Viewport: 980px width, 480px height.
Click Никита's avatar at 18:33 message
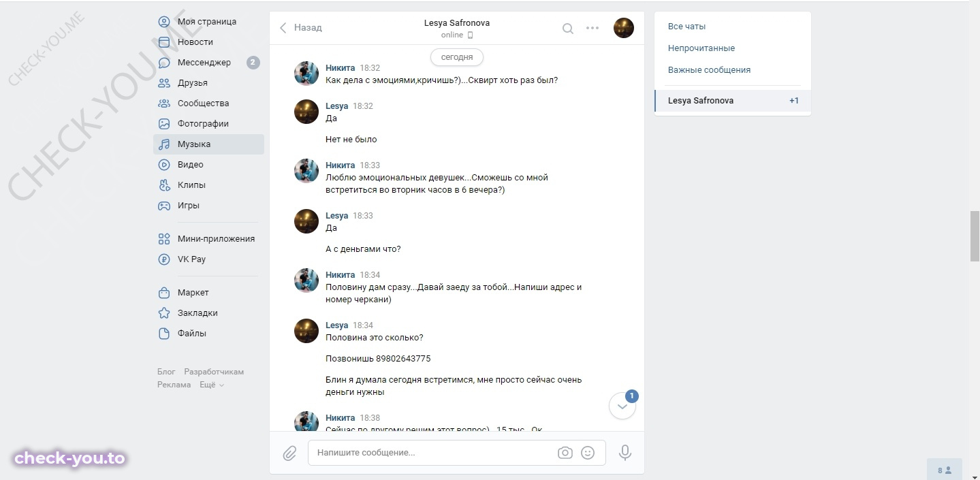306,171
